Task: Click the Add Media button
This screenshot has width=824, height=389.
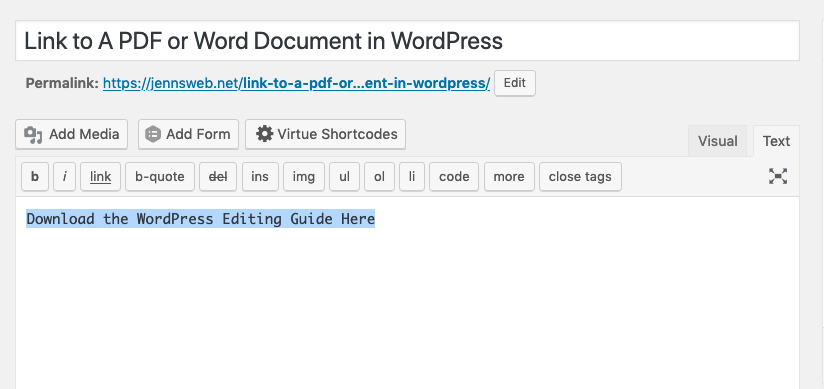Action: point(71,134)
